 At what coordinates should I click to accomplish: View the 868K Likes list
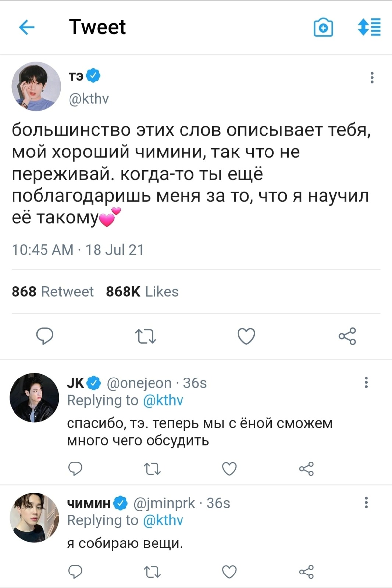[142, 292]
